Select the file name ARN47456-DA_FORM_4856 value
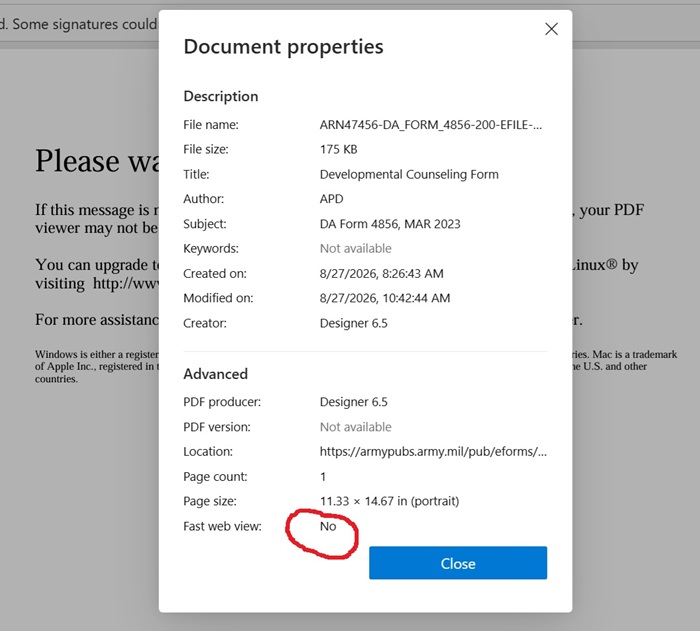 (x=431, y=125)
